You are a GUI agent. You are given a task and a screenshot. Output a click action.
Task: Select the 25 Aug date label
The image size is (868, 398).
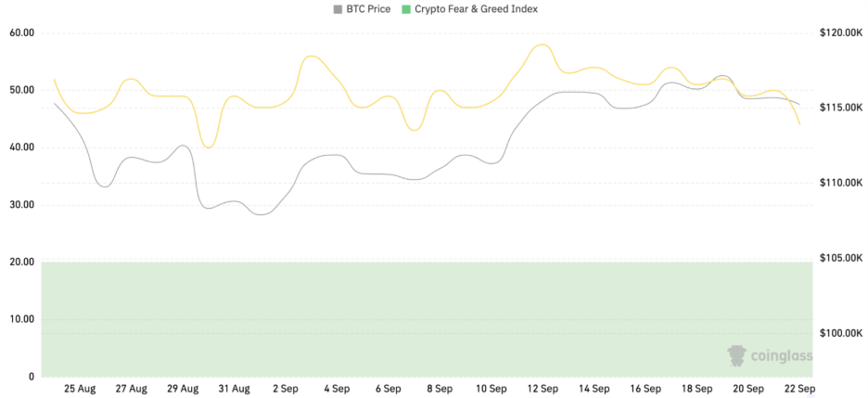(80, 389)
